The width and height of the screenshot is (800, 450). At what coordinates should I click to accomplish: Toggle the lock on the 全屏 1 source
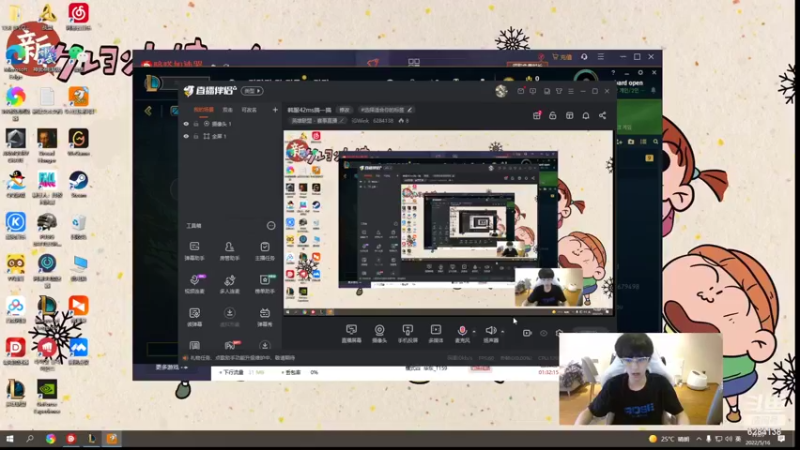[x=196, y=136]
